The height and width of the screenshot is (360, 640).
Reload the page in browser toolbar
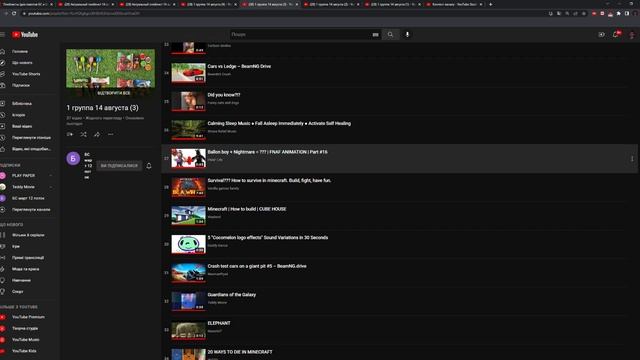14,13
